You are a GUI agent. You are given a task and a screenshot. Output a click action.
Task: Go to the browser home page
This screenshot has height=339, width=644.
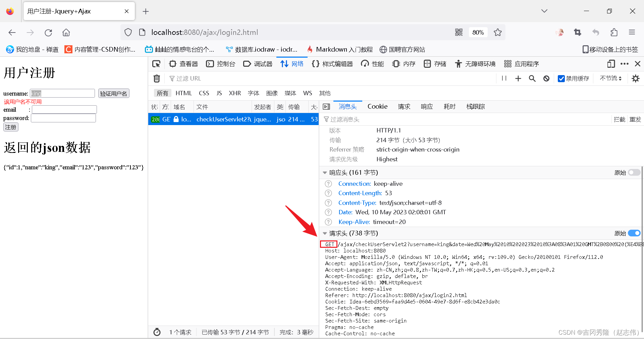click(x=66, y=33)
